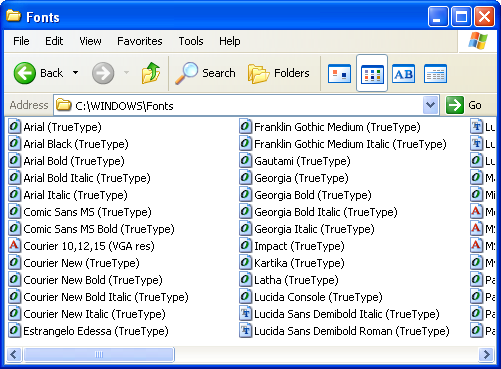Click the "Kartika (TrueType)" name
The height and width of the screenshot is (369, 501).
point(299,263)
